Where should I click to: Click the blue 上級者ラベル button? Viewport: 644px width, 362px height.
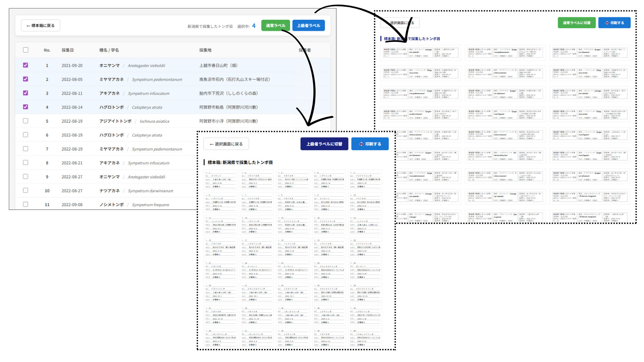click(308, 25)
